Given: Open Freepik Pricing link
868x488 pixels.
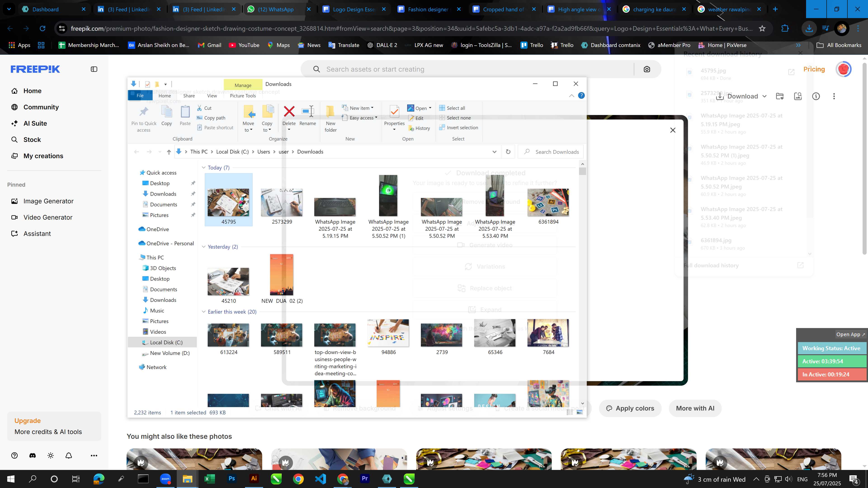Looking at the screenshot, I should (x=814, y=69).
